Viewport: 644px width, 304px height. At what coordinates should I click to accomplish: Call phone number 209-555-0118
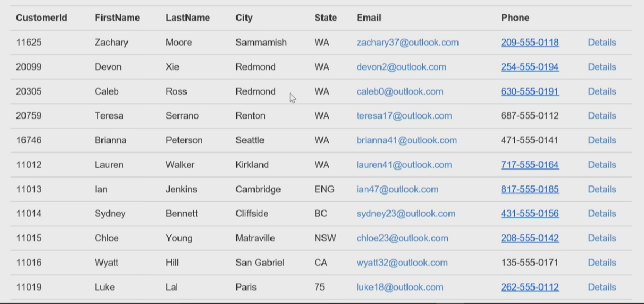pos(530,43)
